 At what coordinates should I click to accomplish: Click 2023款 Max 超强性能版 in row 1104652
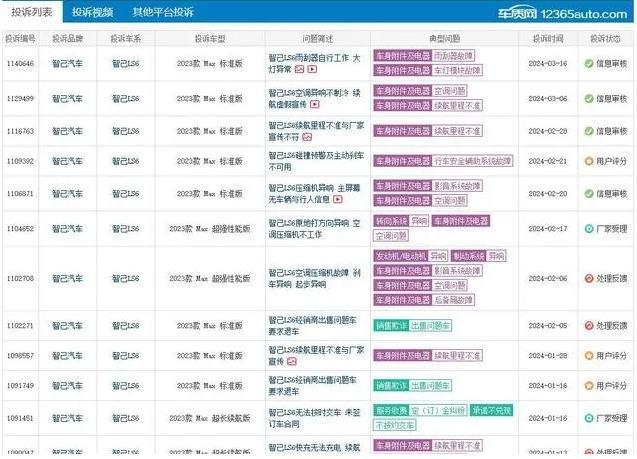(210, 229)
